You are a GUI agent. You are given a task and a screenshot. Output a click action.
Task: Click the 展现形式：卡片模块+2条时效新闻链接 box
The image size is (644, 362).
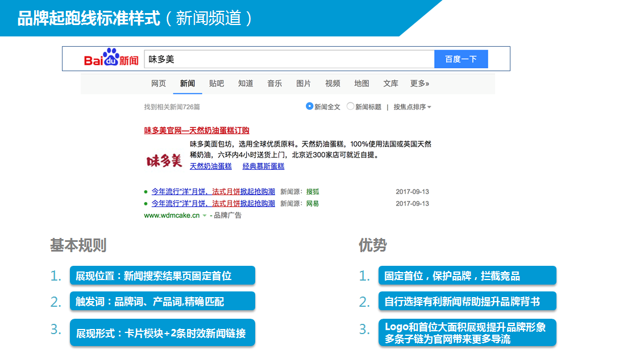click(162, 332)
